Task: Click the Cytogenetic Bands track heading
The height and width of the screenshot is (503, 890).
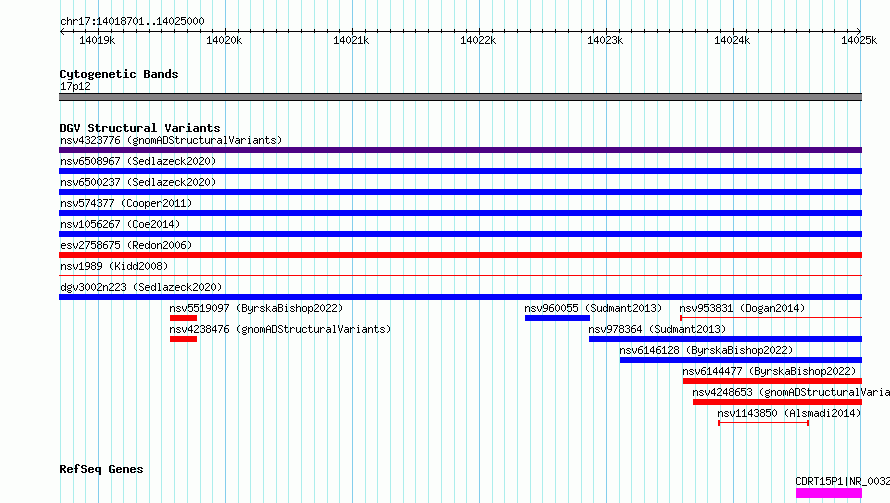Action: tap(119, 74)
